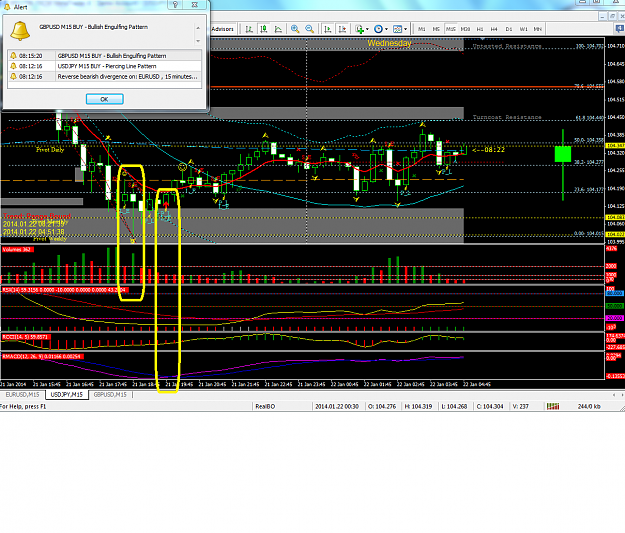Switch to the GBPUSD,M15 chart tab

pos(110,395)
